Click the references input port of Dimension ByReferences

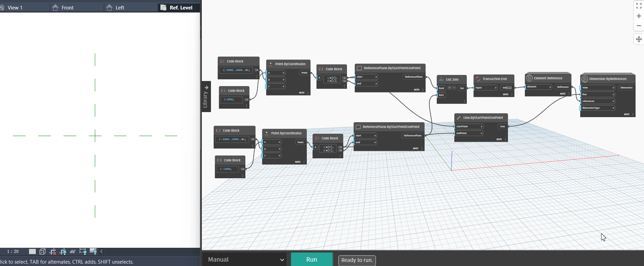pyautogui.click(x=598, y=101)
